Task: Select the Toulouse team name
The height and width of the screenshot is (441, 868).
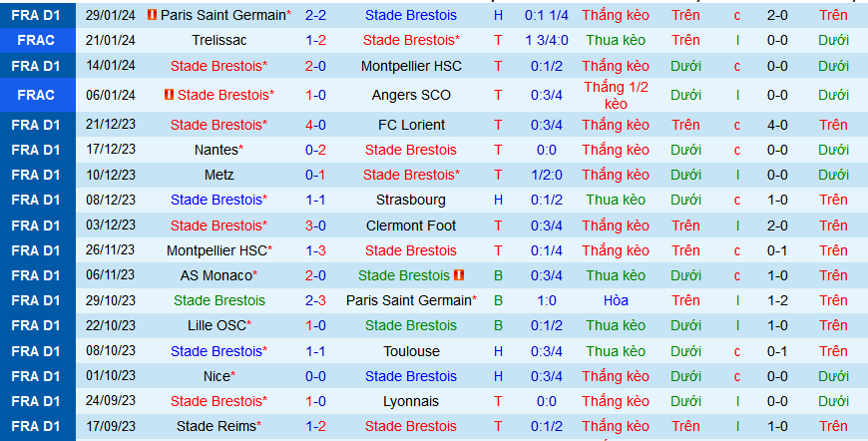Action: (x=410, y=351)
